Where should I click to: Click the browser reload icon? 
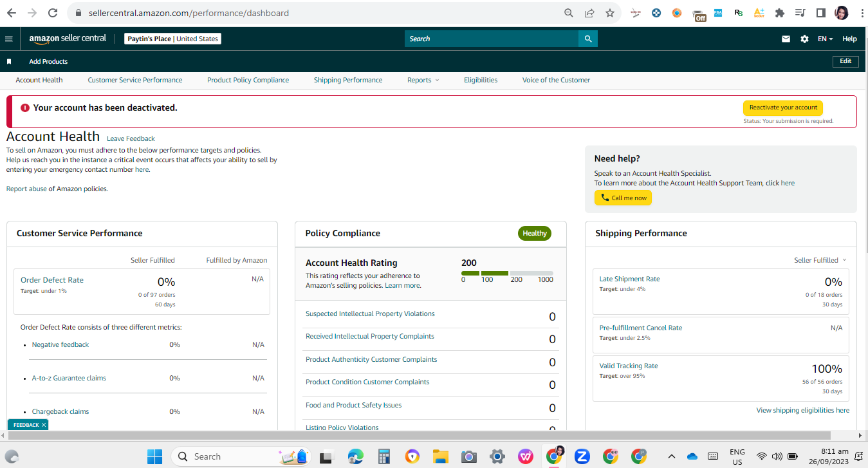tap(53, 13)
